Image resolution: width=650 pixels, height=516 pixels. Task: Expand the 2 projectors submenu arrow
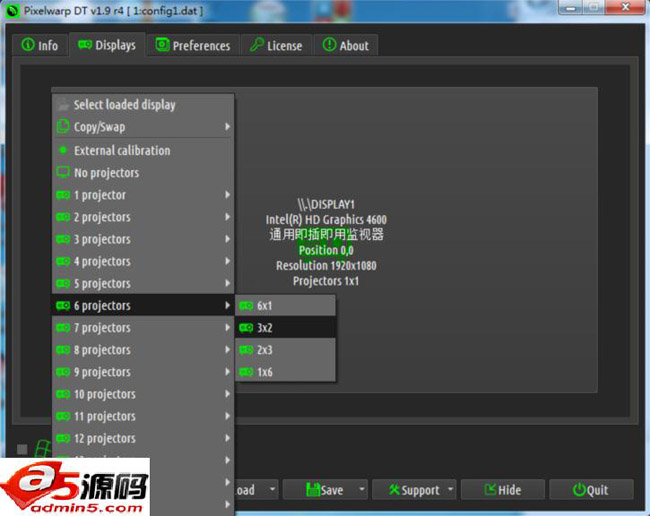[227, 217]
